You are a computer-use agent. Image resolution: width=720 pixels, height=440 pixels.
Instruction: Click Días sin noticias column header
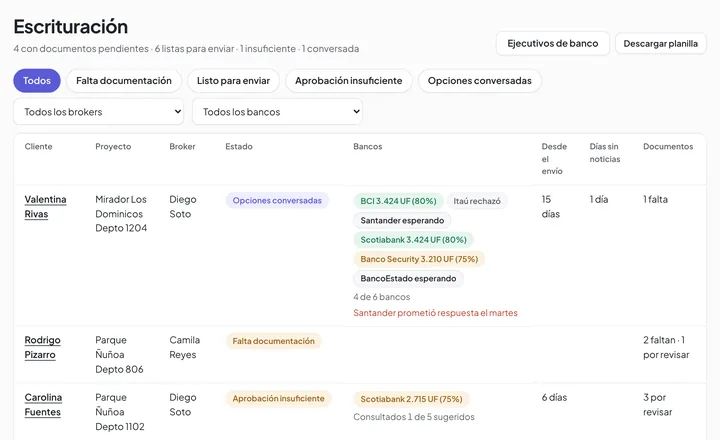tap(605, 152)
